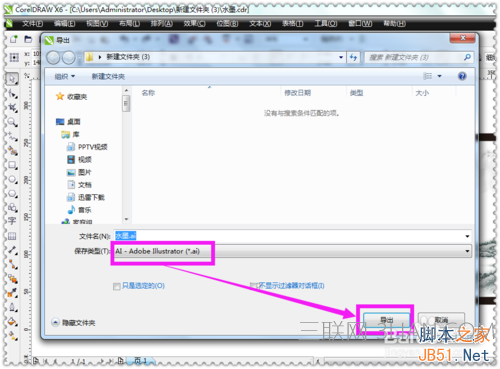The width and height of the screenshot is (500, 369).
Task: Select the Ellipse tool
Action: tap(12, 180)
